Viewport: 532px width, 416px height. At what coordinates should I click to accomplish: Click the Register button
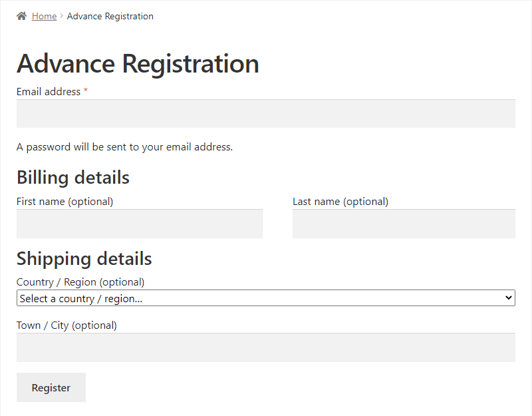click(51, 387)
